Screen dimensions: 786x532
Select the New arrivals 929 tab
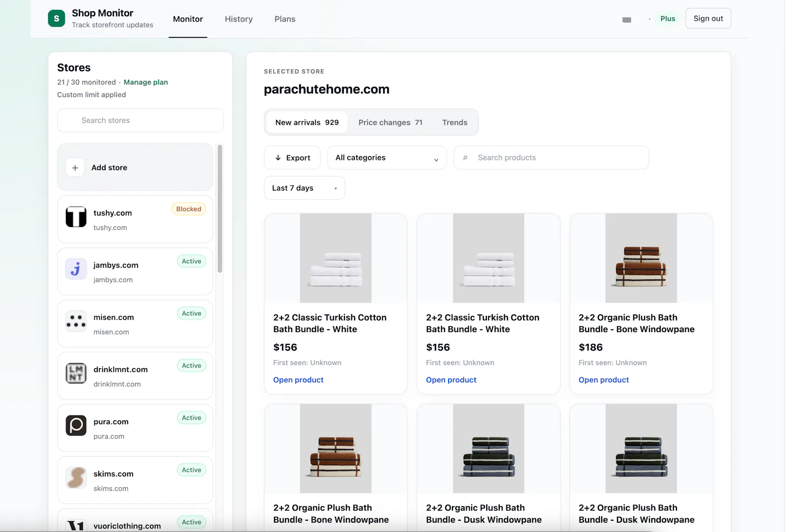coord(307,122)
